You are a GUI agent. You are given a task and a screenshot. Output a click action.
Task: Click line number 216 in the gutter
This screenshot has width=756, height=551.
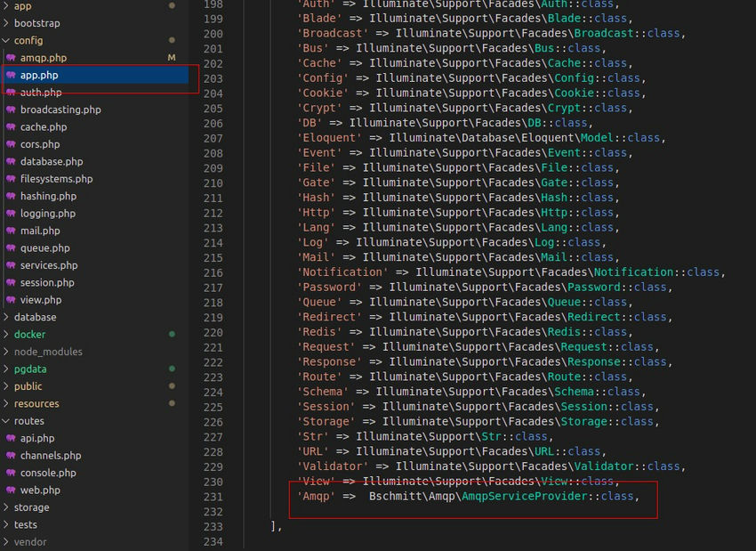pos(213,273)
